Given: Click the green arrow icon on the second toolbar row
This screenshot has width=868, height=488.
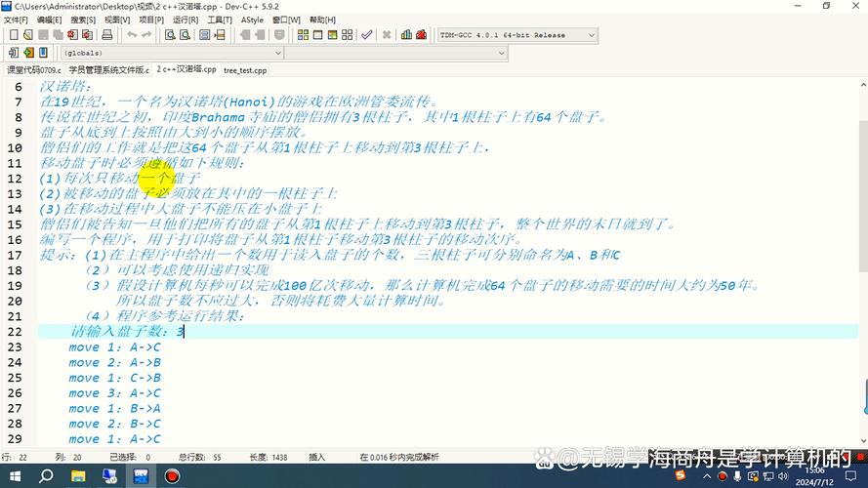Looking at the screenshot, I should click(x=28, y=53).
